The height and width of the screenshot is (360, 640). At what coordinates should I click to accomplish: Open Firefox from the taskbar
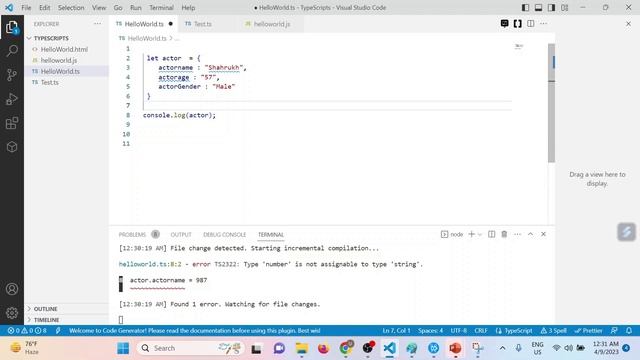tap(323, 348)
